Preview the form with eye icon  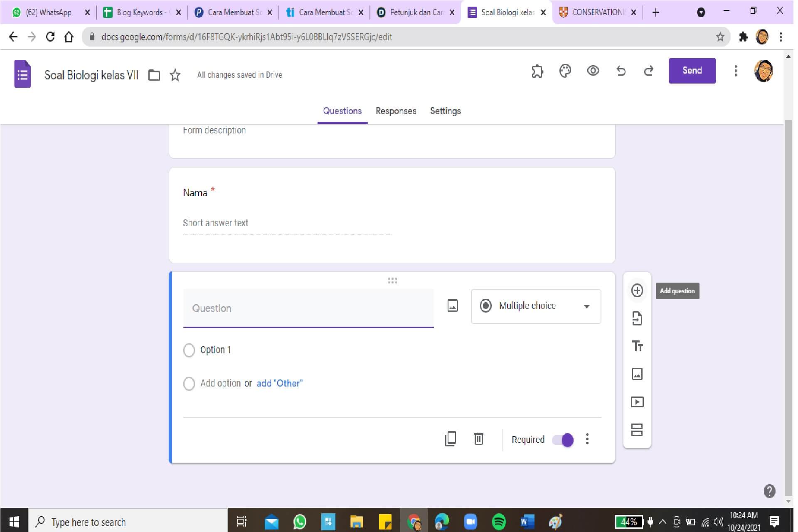pos(593,71)
